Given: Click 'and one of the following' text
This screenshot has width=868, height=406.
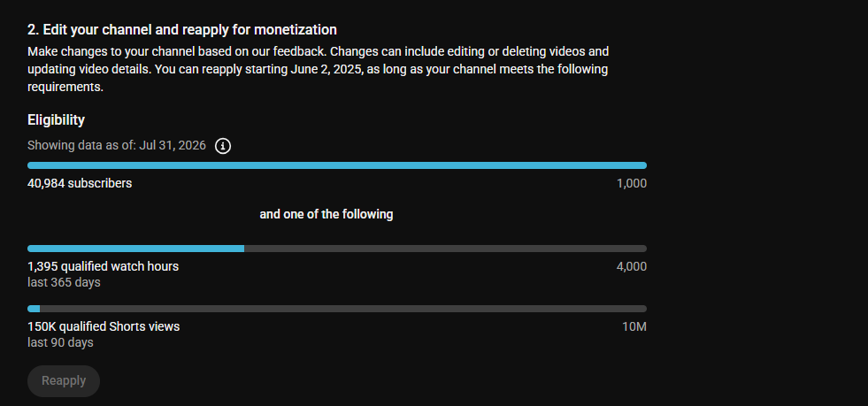Looking at the screenshot, I should [x=326, y=214].
